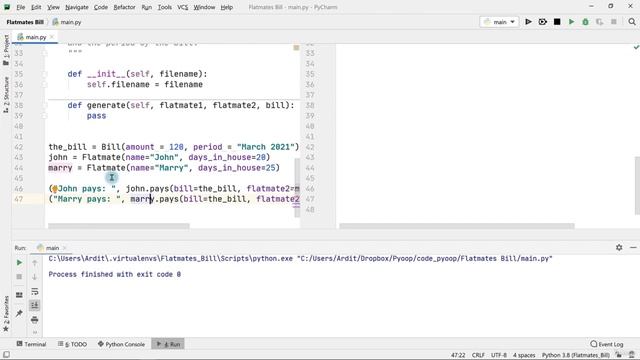The height and width of the screenshot is (360, 640).
Task: Click the black Stop square in toolbar
Action: (x=557, y=22)
